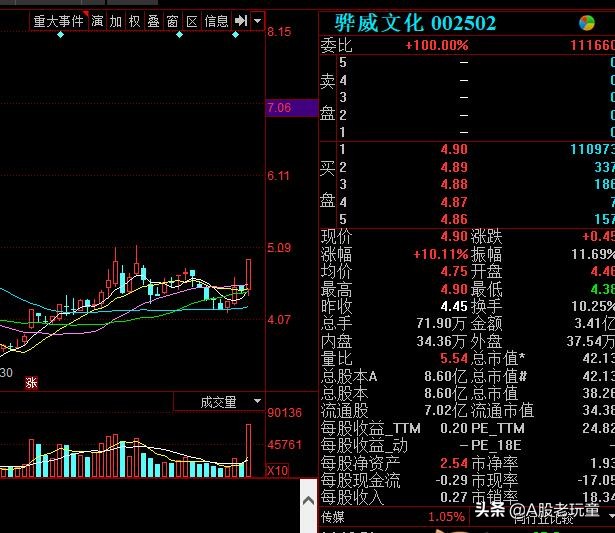Click the 总手 value 71.90万
This screenshot has width=615, height=533.
click(441, 324)
